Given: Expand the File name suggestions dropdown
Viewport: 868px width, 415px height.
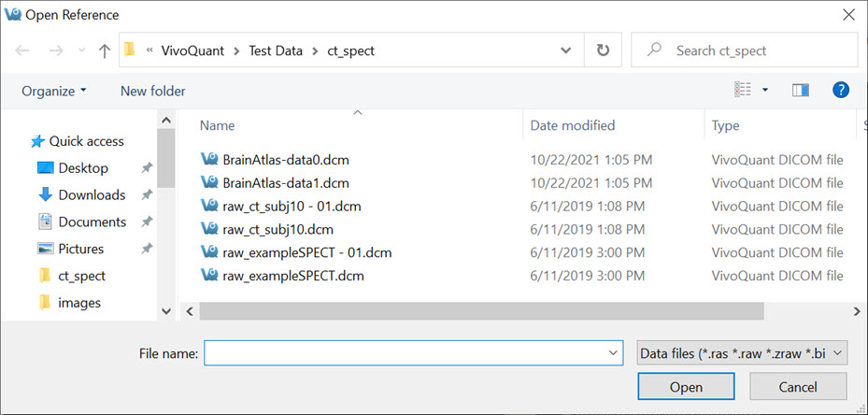Looking at the screenshot, I should point(613,352).
